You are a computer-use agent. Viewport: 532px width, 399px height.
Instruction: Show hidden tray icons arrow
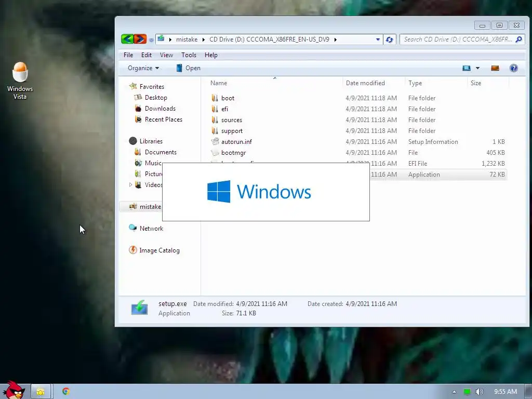coord(454,392)
